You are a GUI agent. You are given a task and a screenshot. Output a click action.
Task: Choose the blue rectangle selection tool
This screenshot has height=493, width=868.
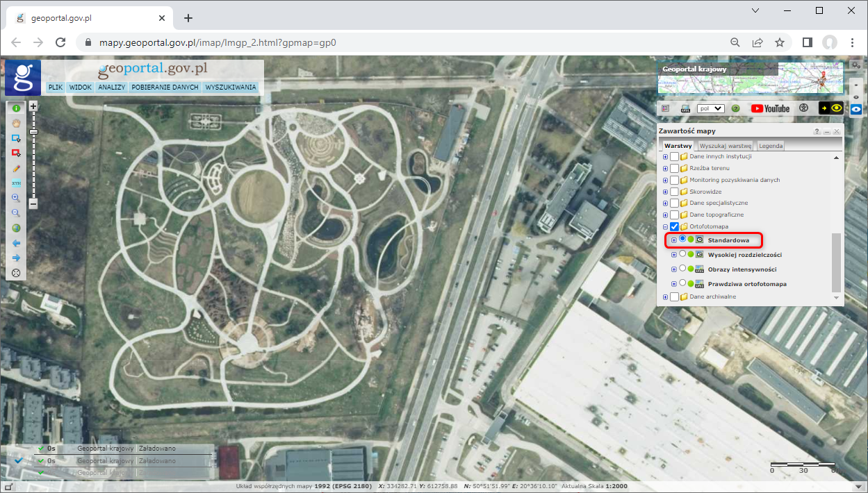pyautogui.click(x=16, y=138)
